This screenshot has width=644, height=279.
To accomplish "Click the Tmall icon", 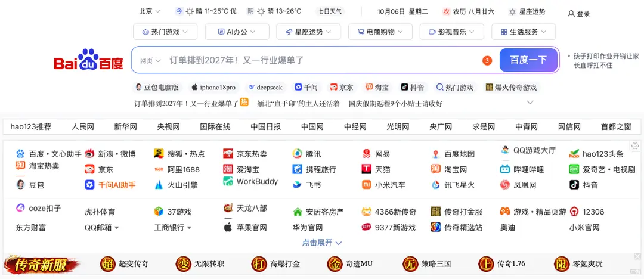I will [x=366, y=169].
